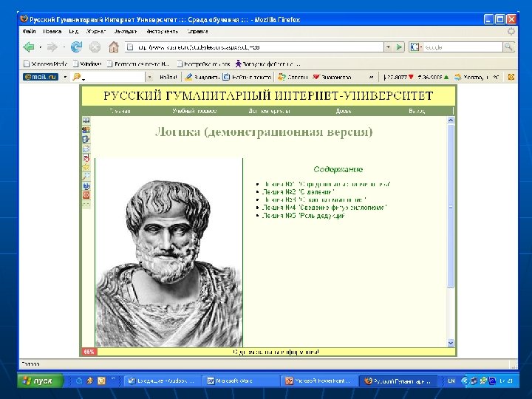
Task: Click the blue help question sidebar icon
Action: pyautogui.click(x=86, y=186)
